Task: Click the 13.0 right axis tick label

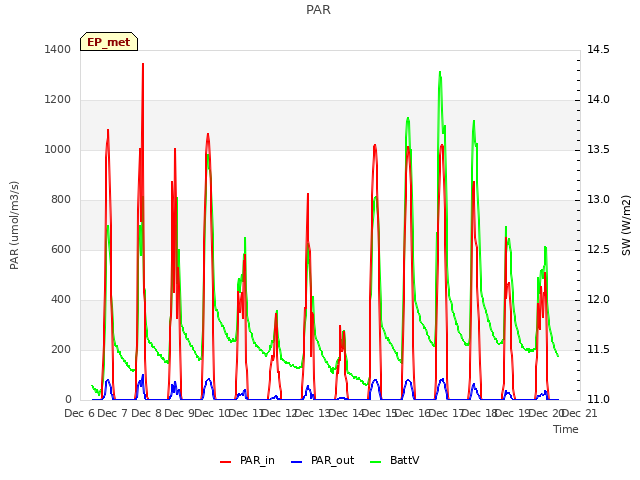Action: (x=598, y=200)
